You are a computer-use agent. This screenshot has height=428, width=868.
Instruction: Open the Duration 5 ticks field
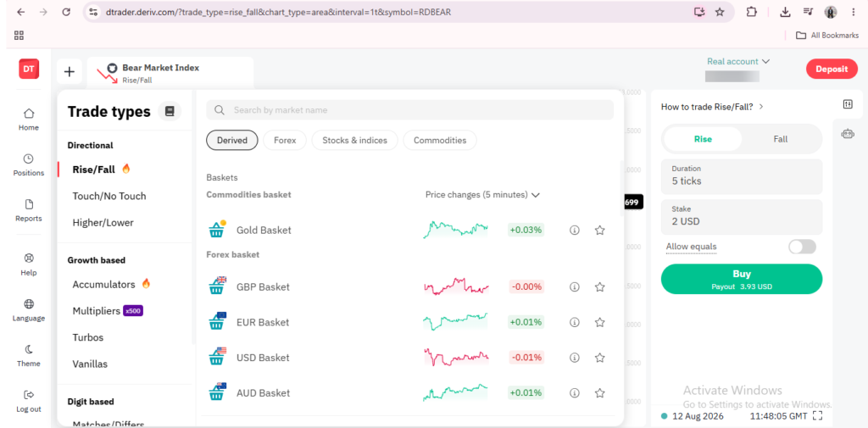point(741,175)
